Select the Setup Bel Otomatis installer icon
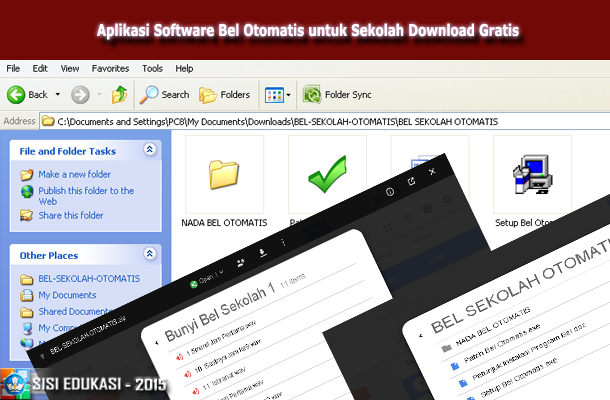Viewport: 610px width, 400px height. coord(532,174)
